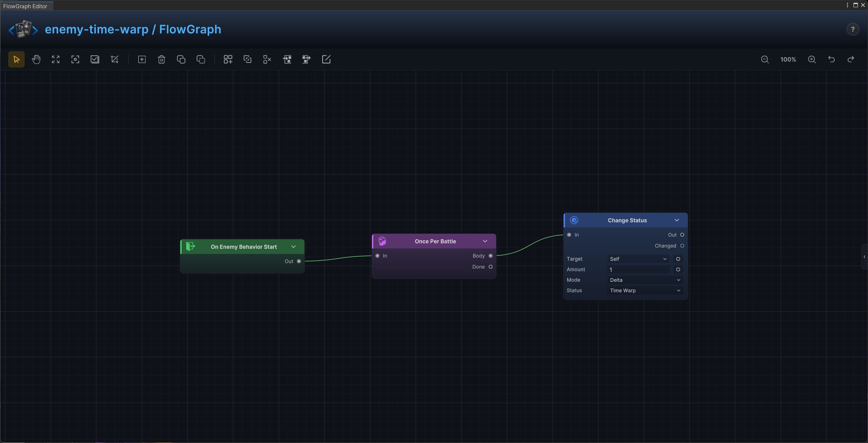868x443 pixels.
Task: Zoom in with the plus magnifier
Action: click(812, 59)
